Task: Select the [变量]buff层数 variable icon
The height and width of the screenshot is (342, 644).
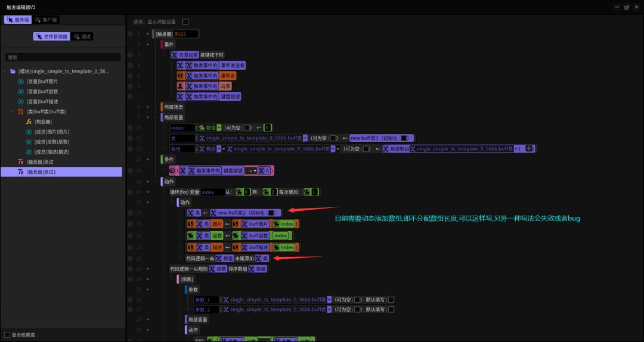Action: [x=20, y=92]
